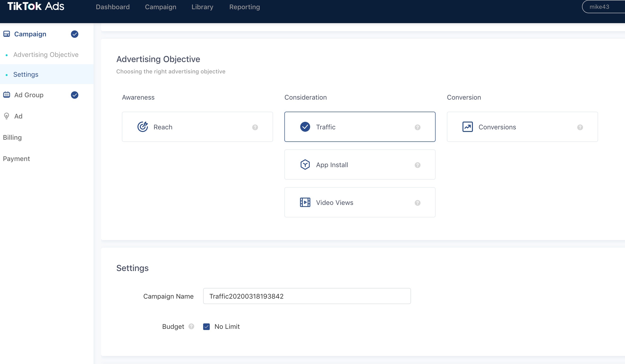
Task: Show help for App Install objective
Action: click(x=418, y=165)
